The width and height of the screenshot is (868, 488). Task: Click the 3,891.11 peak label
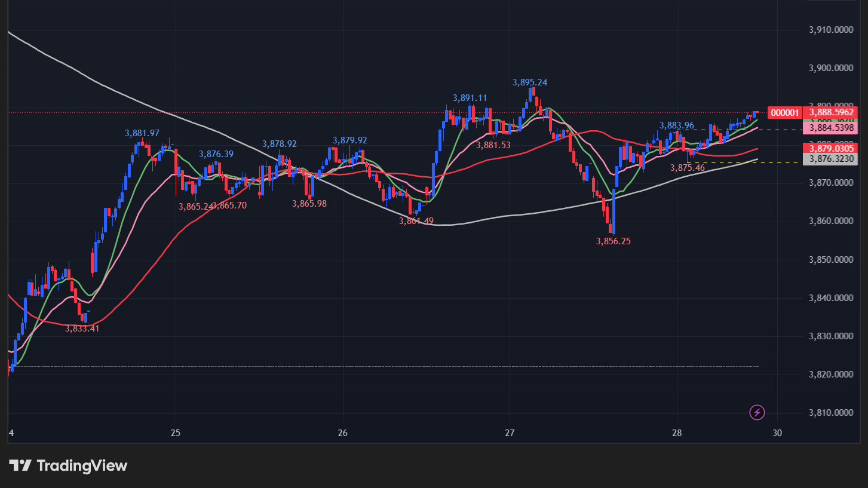(x=470, y=98)
